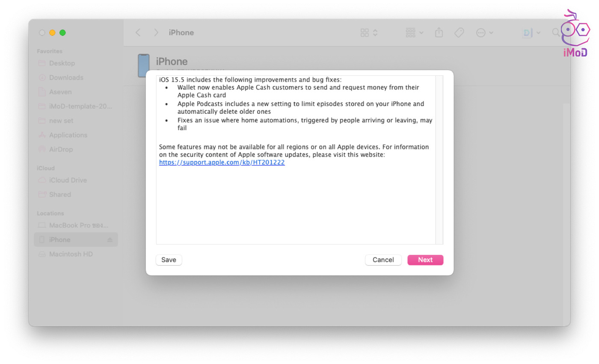Switch to icon grid view selector
Screen dimensions: 599x364
coord(369,33)
